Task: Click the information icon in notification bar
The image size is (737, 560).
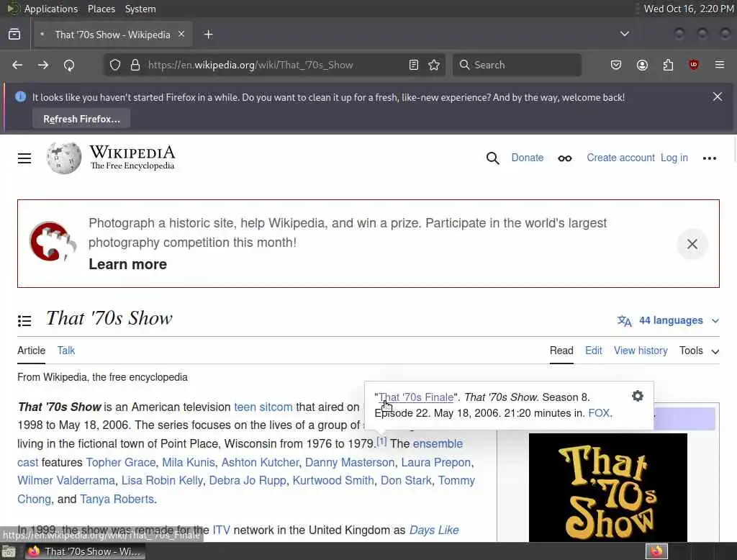Action: point(20,97)
